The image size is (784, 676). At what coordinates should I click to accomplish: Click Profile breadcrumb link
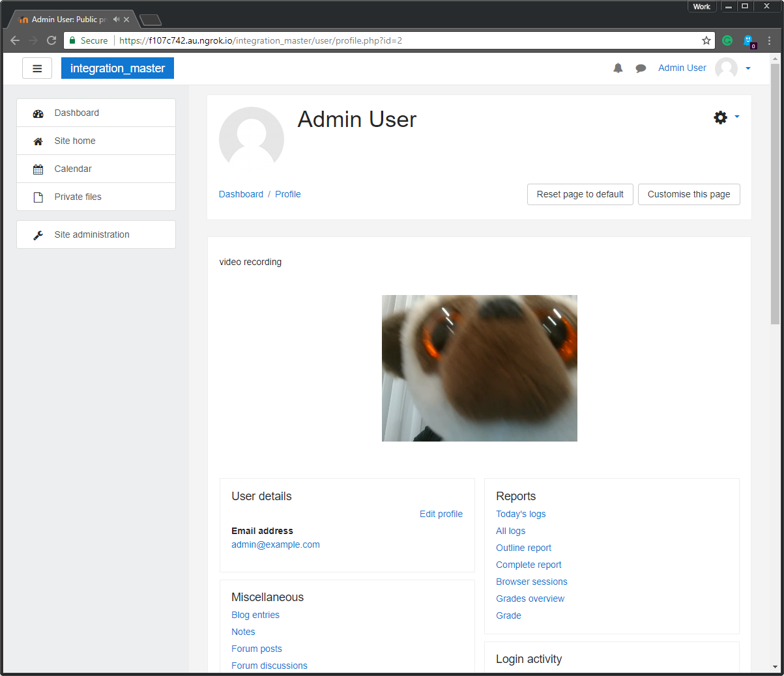[x=288, y=194]
